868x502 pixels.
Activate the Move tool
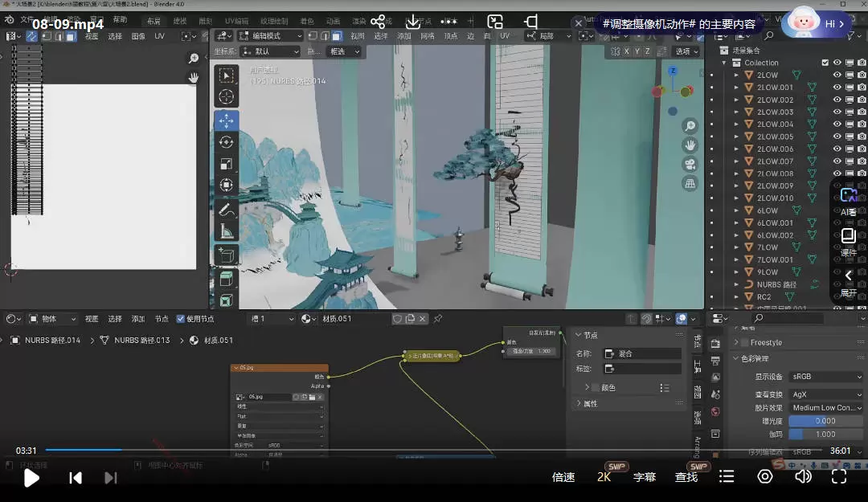tap(227, 120)
